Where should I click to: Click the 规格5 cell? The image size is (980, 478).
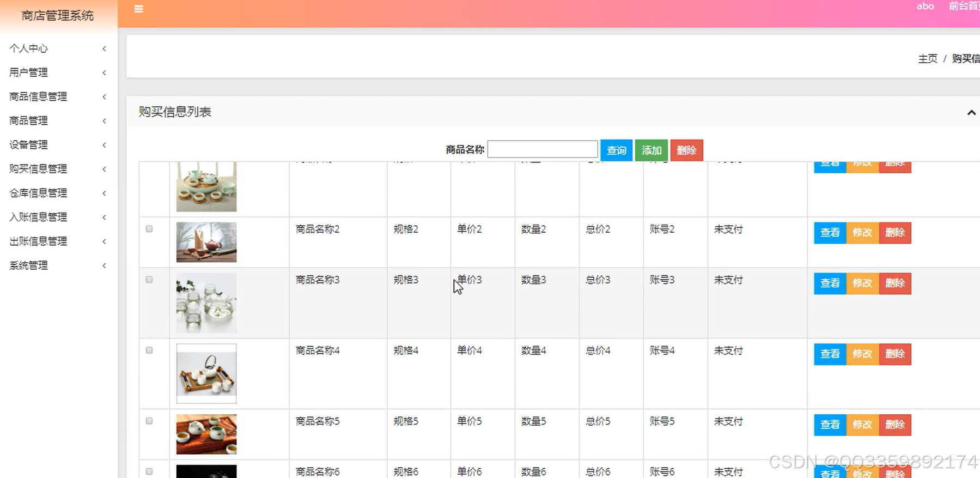[x=406, y=421]
